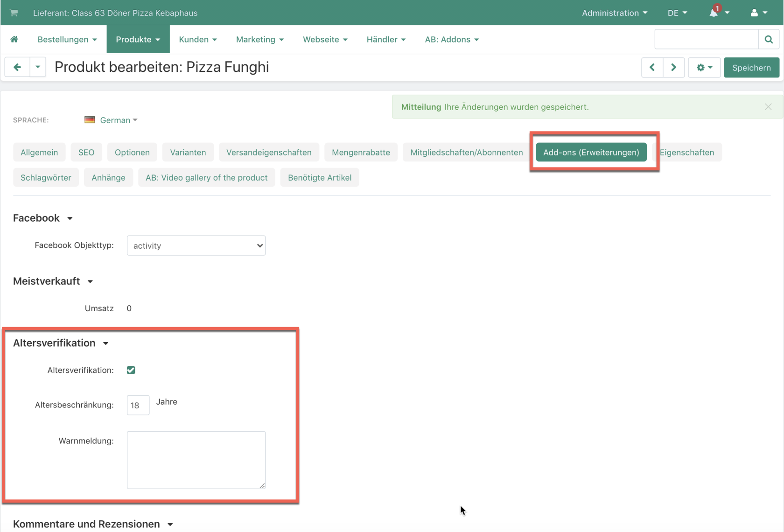The width and height of the screenshot is (784, 532).
Task: Open the German language dropdown
Action: [119, 120]
